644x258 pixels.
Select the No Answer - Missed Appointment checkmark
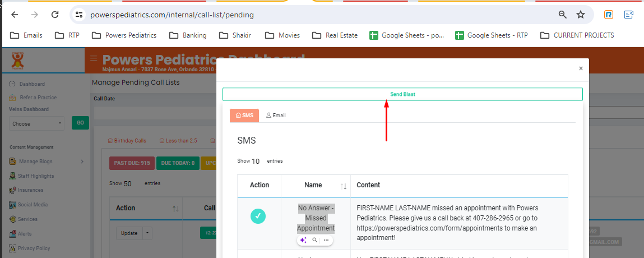pyautogui.click(x=259, y=216)
